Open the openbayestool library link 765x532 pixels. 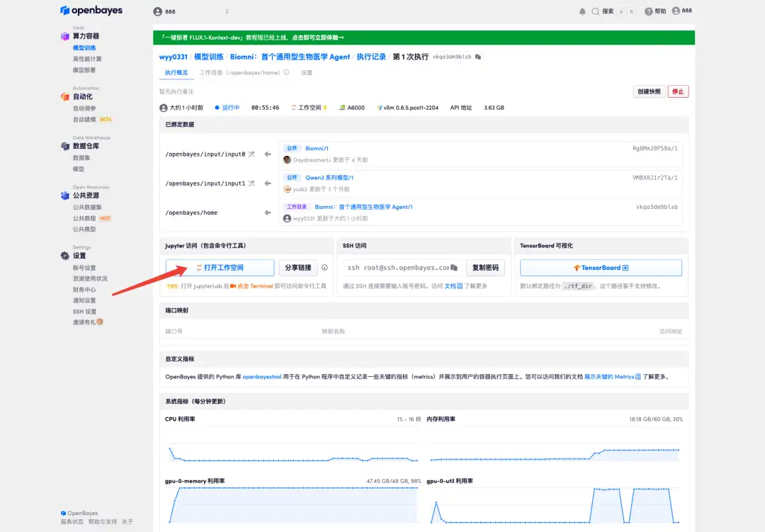pyautogui.click(x=262, y=377)
